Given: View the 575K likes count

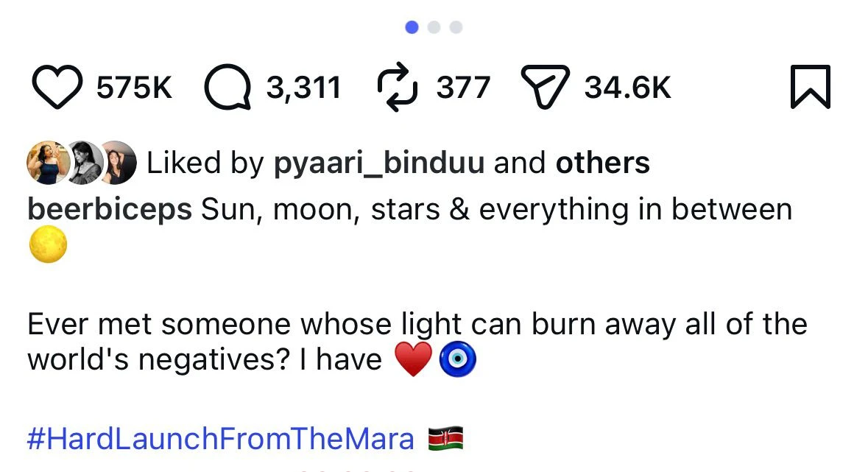Looking at the screenshot, I should 135,88.
